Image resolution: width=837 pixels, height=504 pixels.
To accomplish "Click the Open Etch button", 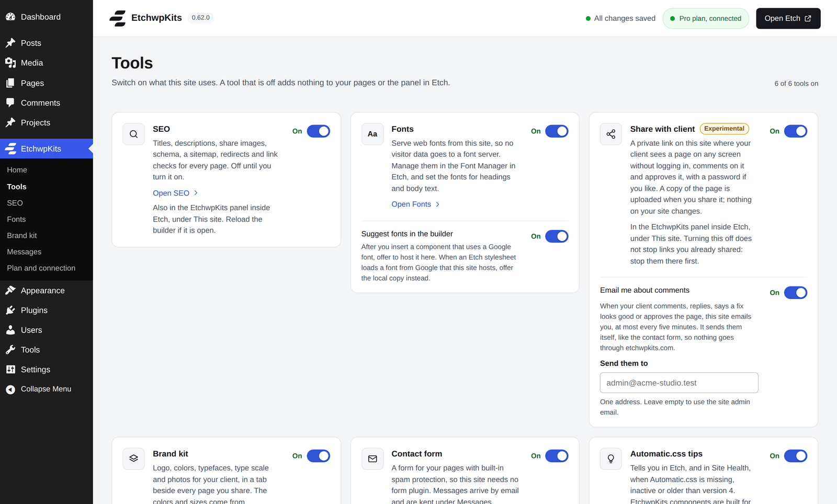I will [788, 18].
